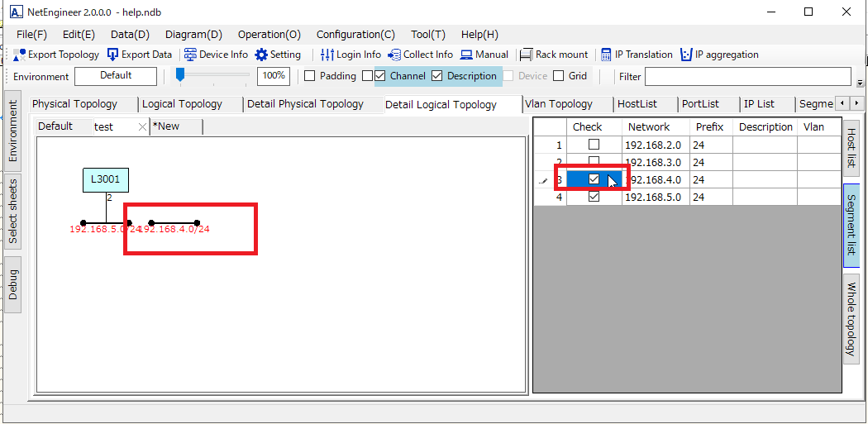868x424 pixels.
Task: Expand the toolbar overflow arrow
Action: pos(861,83)
